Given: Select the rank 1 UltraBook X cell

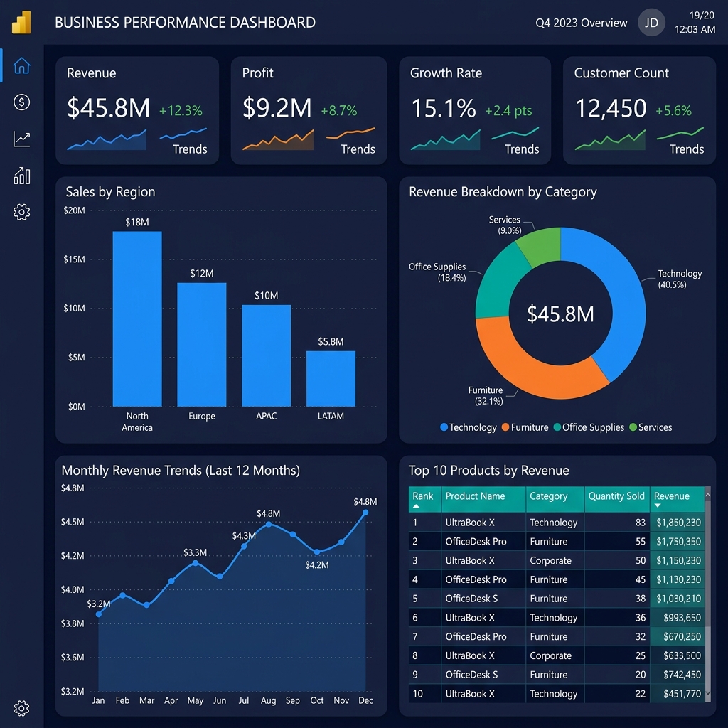Looking at the screenshot, I should [483, 523].
